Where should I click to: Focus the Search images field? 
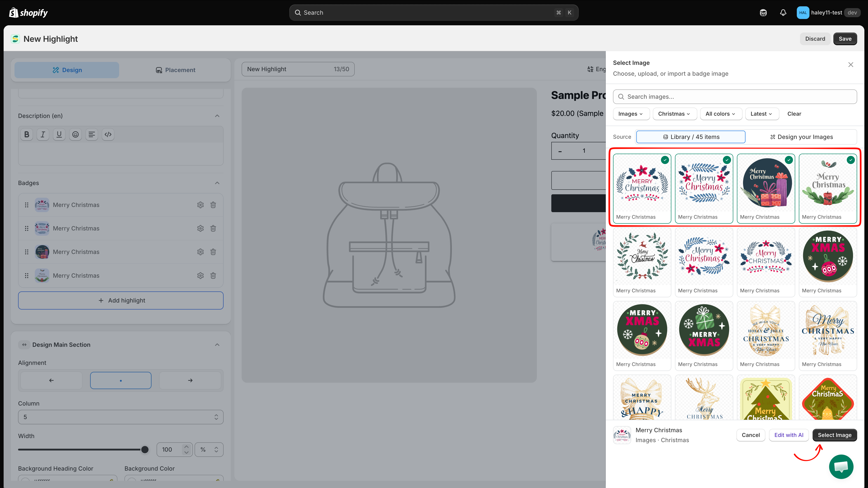[x=735, y=97]
